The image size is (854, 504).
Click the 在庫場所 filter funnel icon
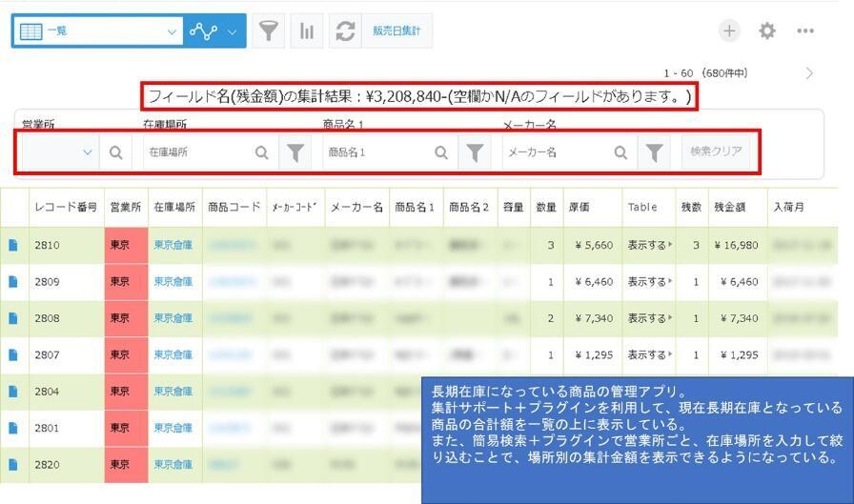point(295,152)
